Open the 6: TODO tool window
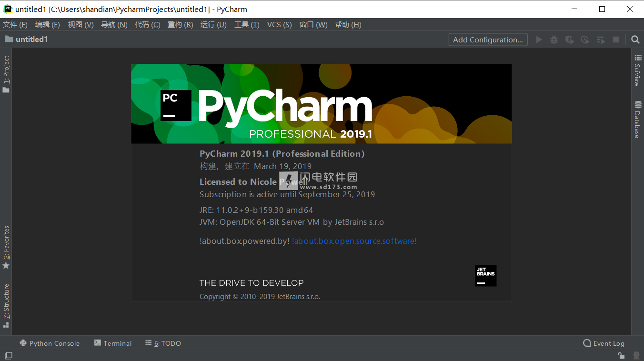 click(x=163, y=343)
